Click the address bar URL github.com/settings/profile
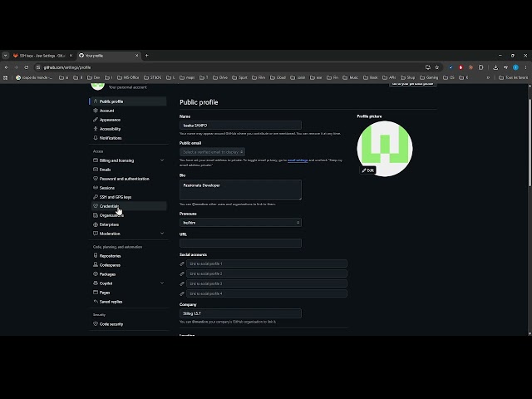The height and width of the screenshot is (399, 532). (x=67, y=67)
